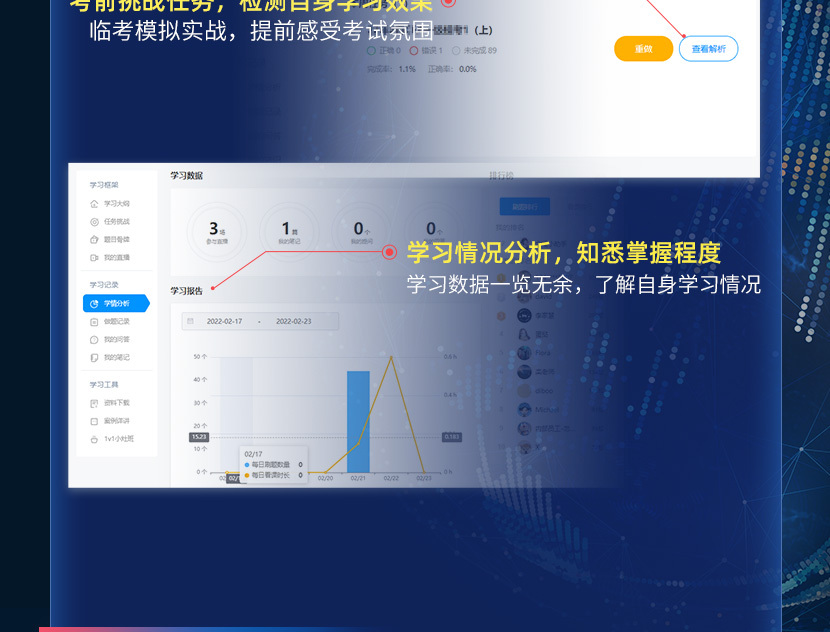Screen dimensions: 830x632
Task: Click the start date 2022-02-17
Action: (x=224, y=321)
